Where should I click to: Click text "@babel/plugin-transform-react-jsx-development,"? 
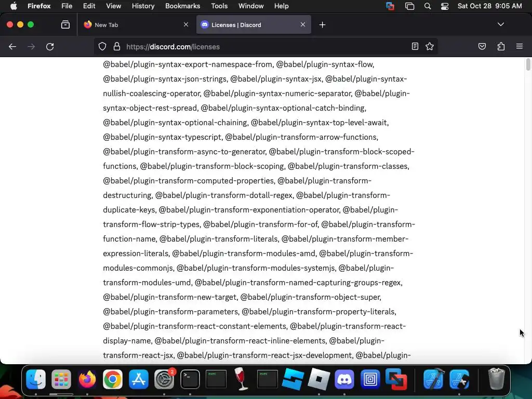[x=265, y=355]
